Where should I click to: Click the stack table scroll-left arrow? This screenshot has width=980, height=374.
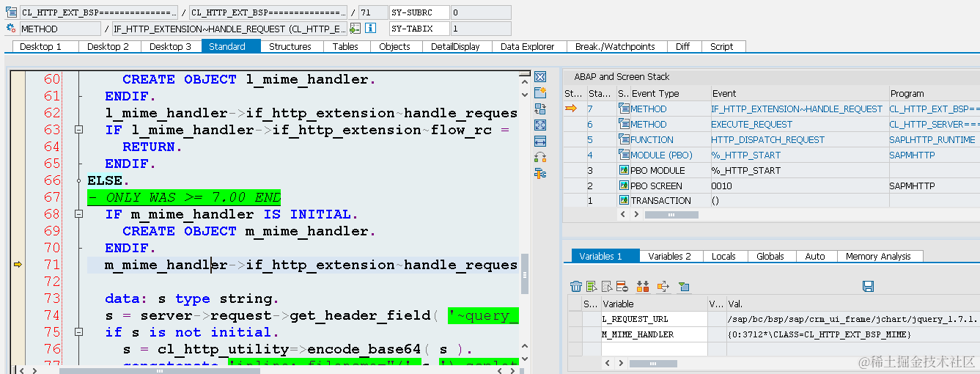pyautogui.click(x=624, y=214)
